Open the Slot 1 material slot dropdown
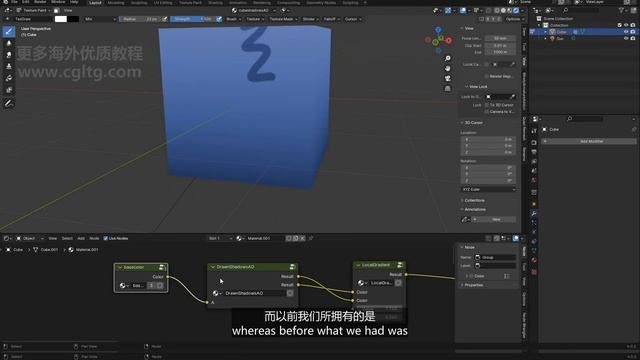This screenshot has width=640, height=360. click(220, 238)
